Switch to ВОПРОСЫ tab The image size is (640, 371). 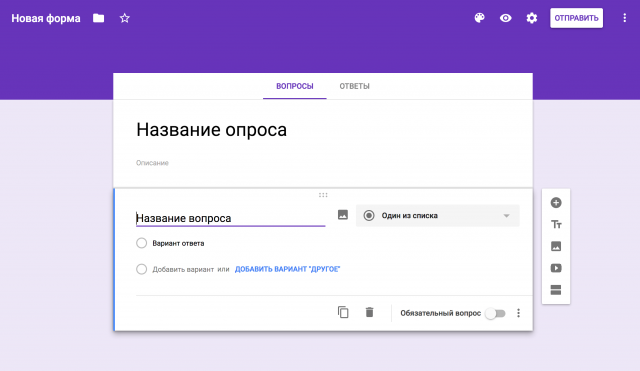click(295, 86)
